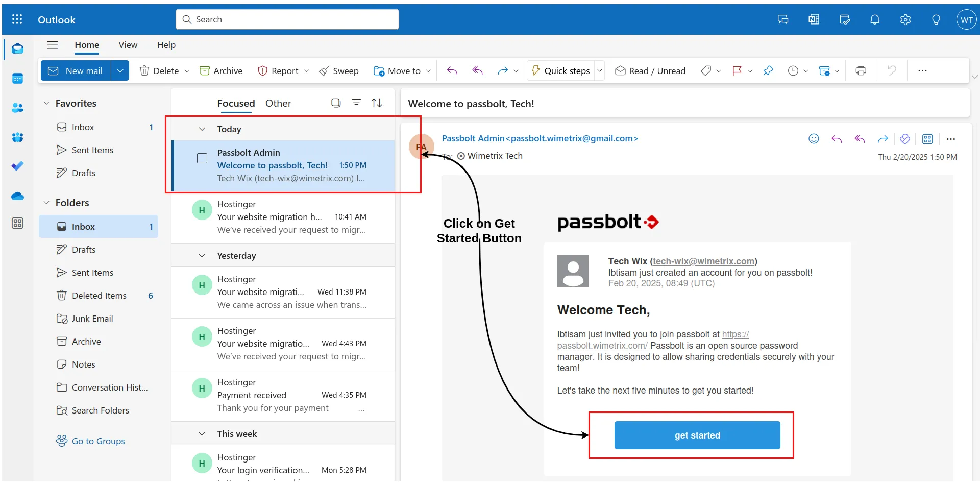The width and height of the screenshot is (980, 486).
Task: Switch to the View tab
Action: pos(128,45)
